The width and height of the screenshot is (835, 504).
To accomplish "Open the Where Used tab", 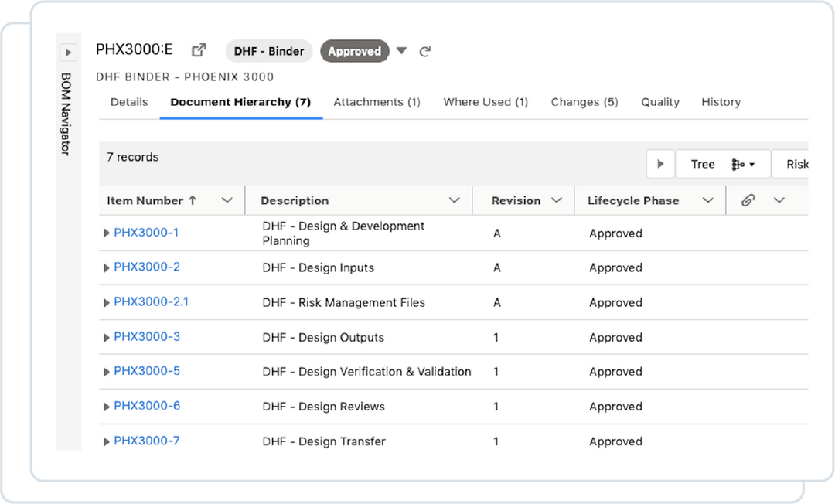I will [486, 101].
